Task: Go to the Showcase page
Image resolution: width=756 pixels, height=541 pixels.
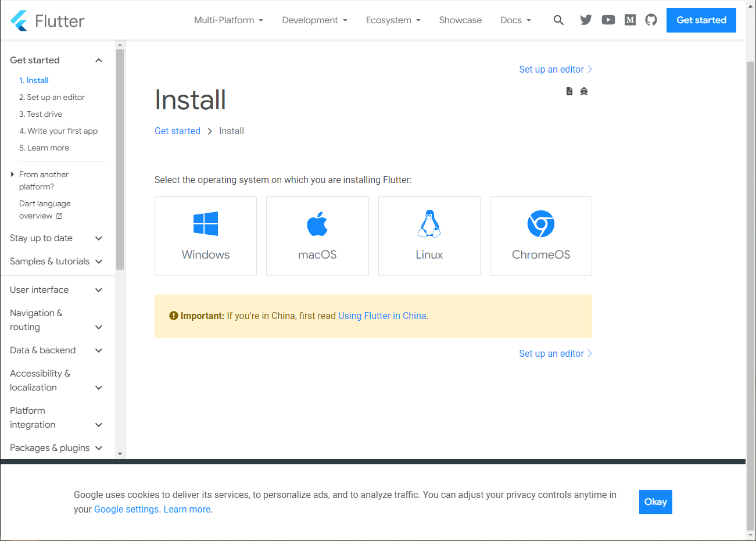Action: tap(460, 20)
